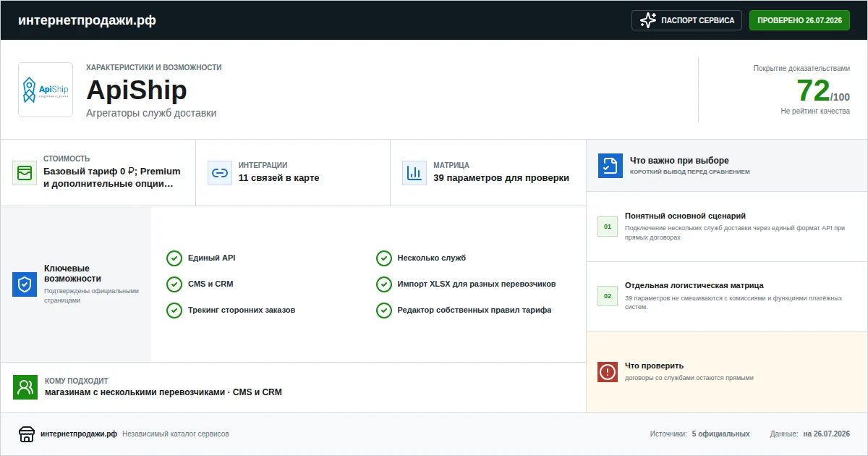Click the document check icon for Что важно при выборе
Viewport: 868px width, 456px height.
610,166
